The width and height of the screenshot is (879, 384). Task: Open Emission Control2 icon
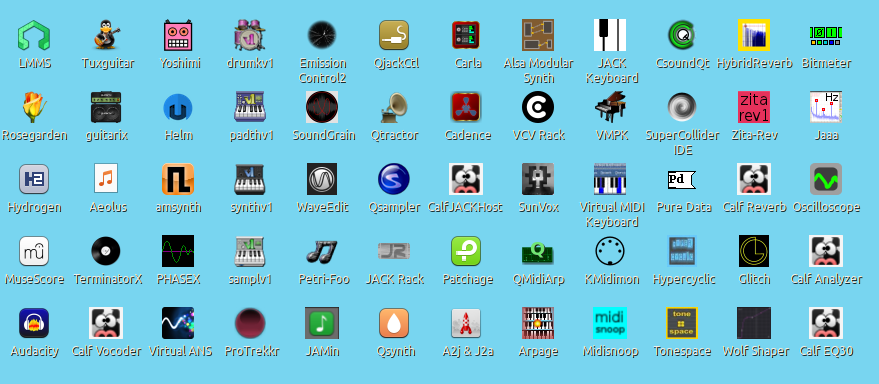point(322,35)
